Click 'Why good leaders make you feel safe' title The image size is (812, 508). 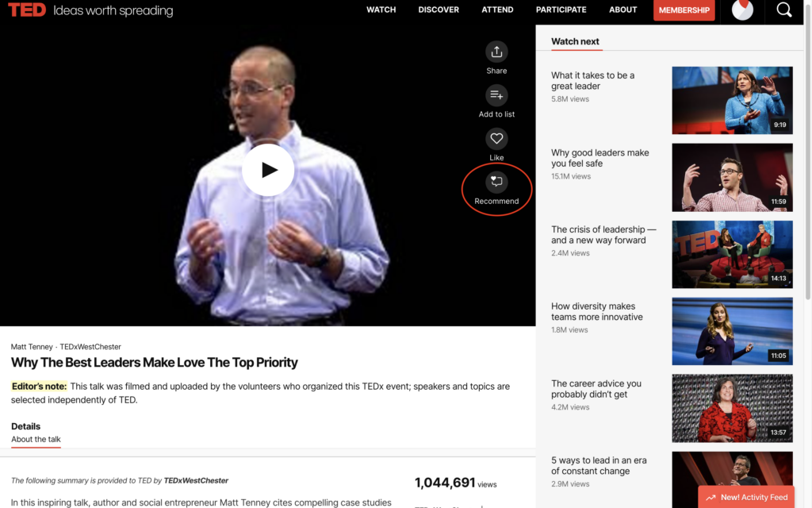coord(599,158)
